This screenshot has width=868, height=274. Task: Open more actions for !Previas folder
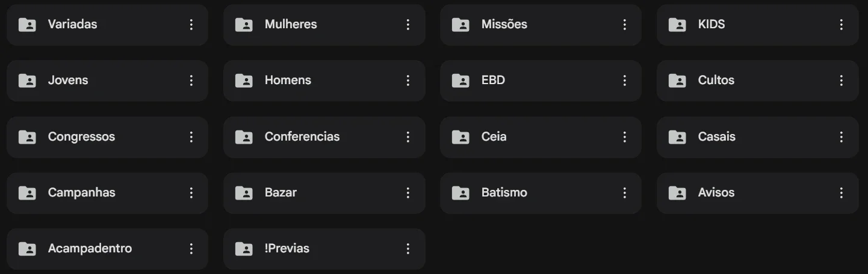click(x=408, y=249)
